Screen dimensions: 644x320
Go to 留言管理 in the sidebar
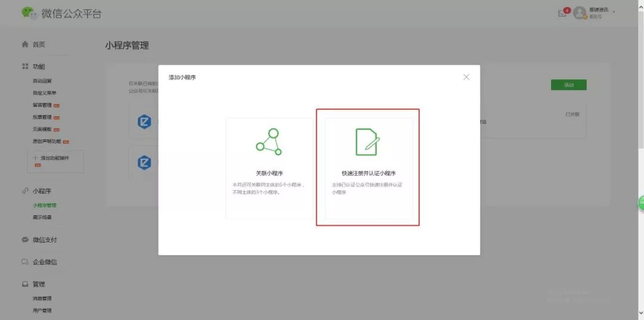click(42, 105)
